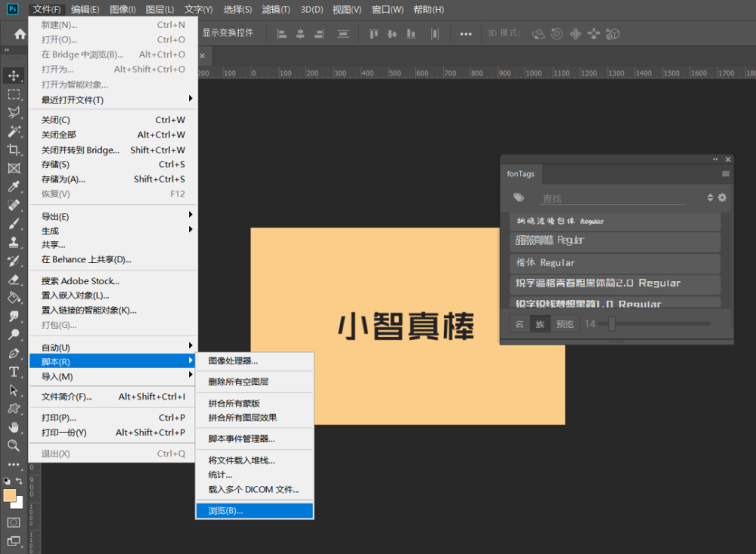Select the Paint Bucket tool
756x554 pixels.
[x=14, y=298]
